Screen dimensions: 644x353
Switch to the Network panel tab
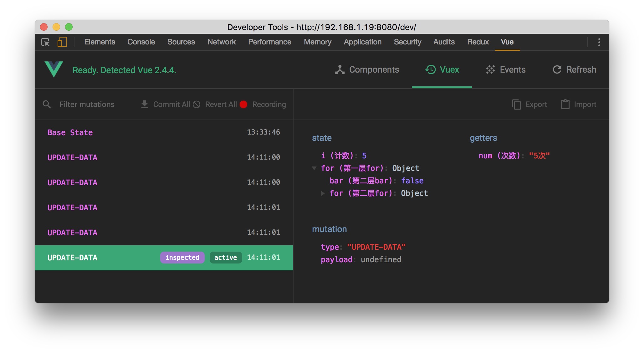tap(222, 42)
